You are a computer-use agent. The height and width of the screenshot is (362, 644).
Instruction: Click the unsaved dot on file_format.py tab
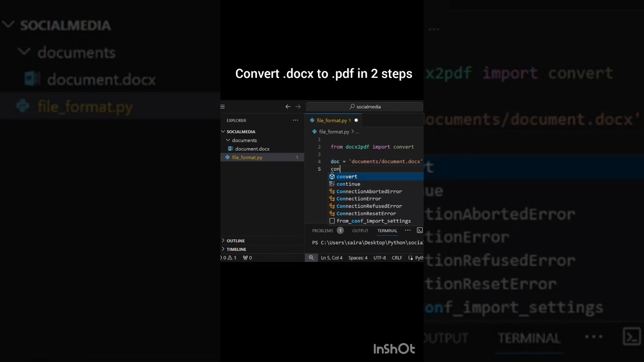[356, 120]
